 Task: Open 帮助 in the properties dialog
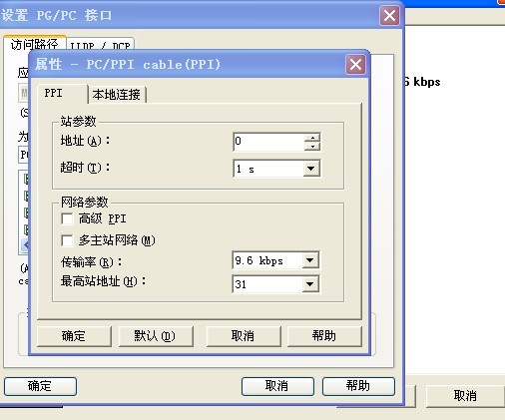[x=324, y=336]
